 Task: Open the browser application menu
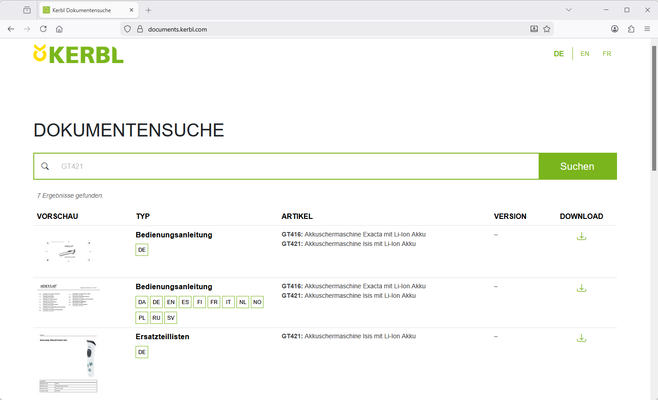pos(647,29)
